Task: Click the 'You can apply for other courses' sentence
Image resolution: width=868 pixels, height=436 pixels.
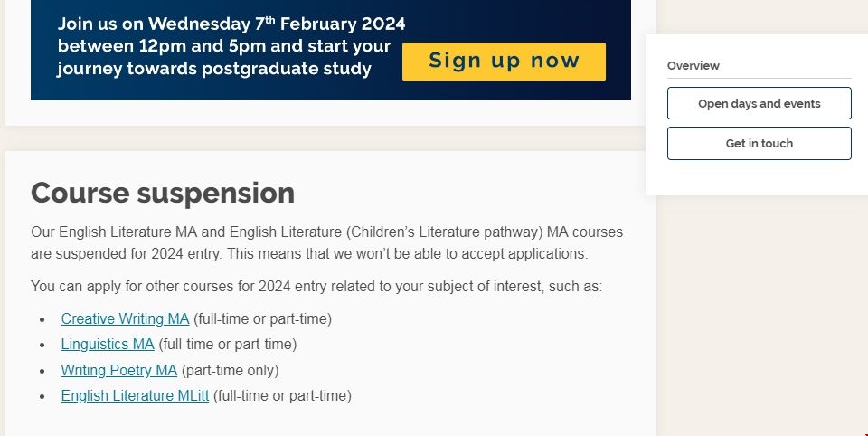Action: point(316,287)
